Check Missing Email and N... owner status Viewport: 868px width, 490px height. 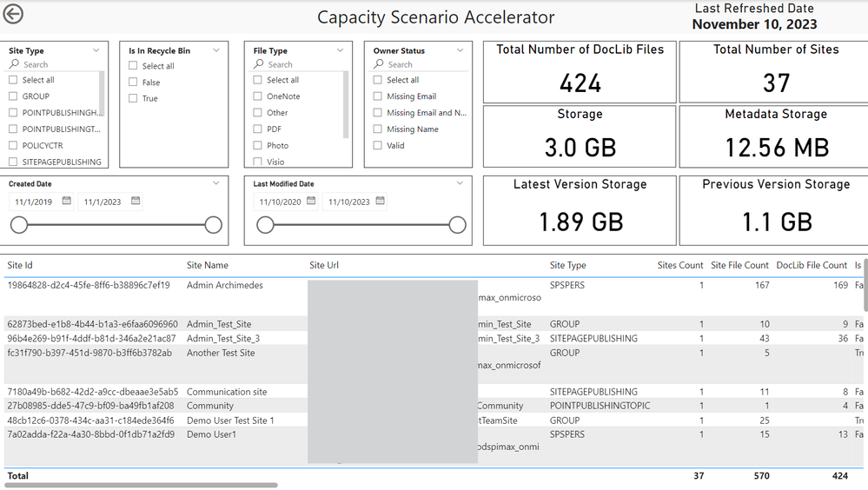[378, 112]
